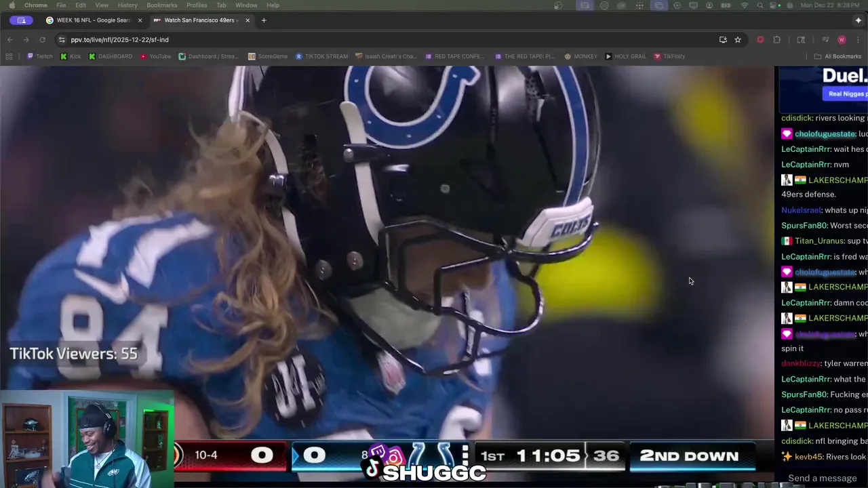The image size is (868, 488).
Task: Open the W profile avatar
Action: (x=842, y=39)
